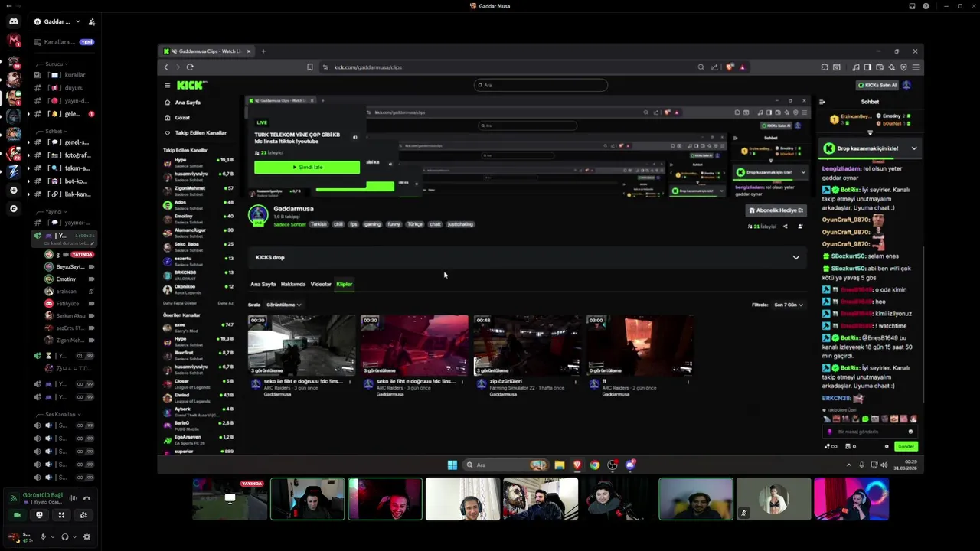Image resolution: width=980 pixels, height=551 pixels.
Task: Open the Discord server discovery compass icon
Action: (x=14, y=208)
